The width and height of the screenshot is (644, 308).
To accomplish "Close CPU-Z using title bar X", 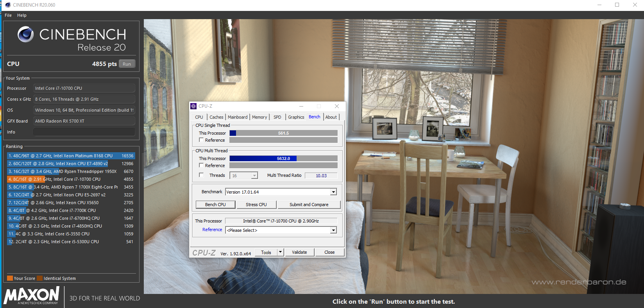I will [x=337, y=106].
